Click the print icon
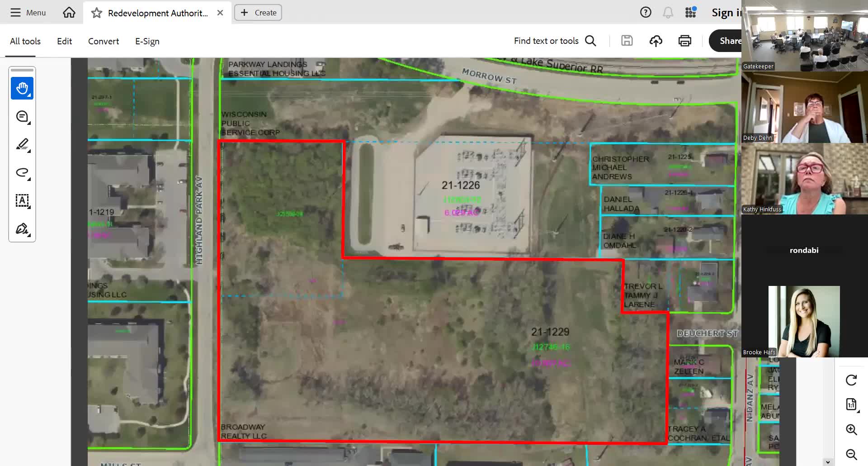This screenshot has width=868, height=466. (684, 41)
